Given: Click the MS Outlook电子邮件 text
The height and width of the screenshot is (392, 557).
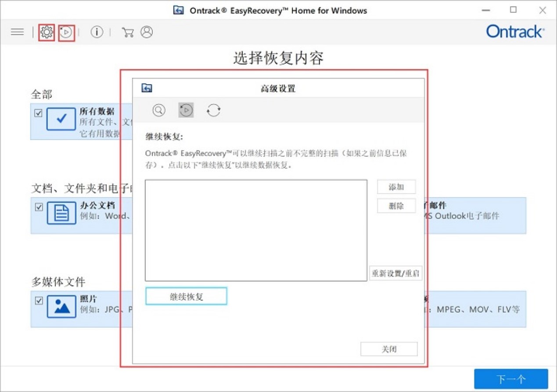Looking at the screenshot, I should click(x=461, y=216).
